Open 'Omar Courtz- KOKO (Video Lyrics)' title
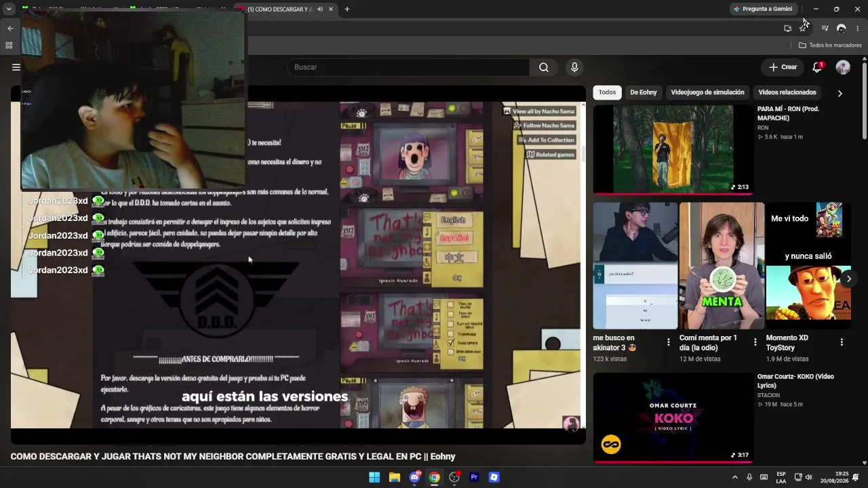This screenshot has width=868, height=488. (795, 381)
